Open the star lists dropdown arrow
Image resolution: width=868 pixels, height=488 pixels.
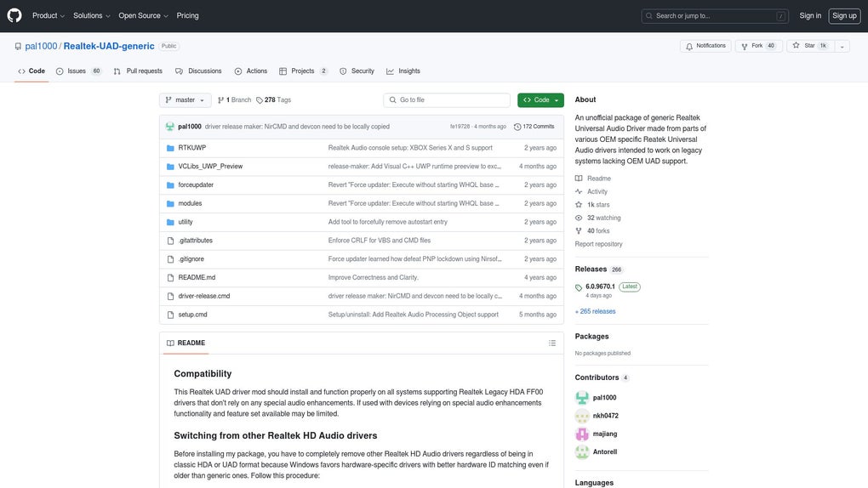pos(842,46)
